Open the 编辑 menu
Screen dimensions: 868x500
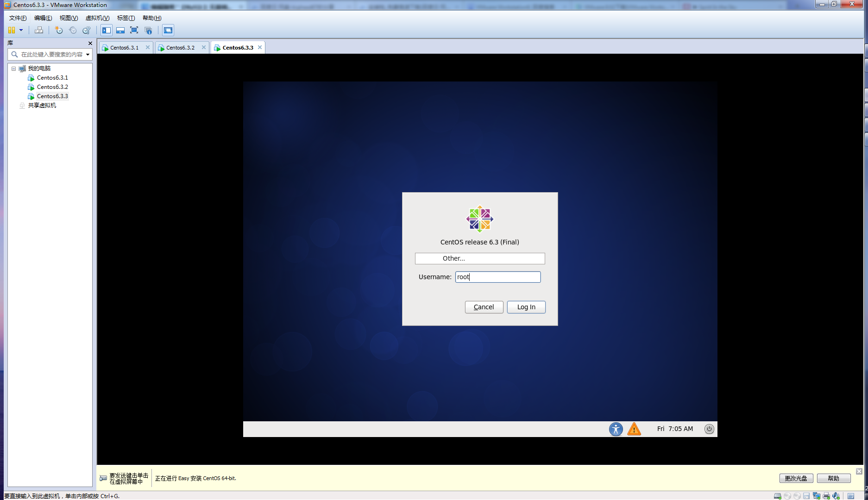pos(43,18)
